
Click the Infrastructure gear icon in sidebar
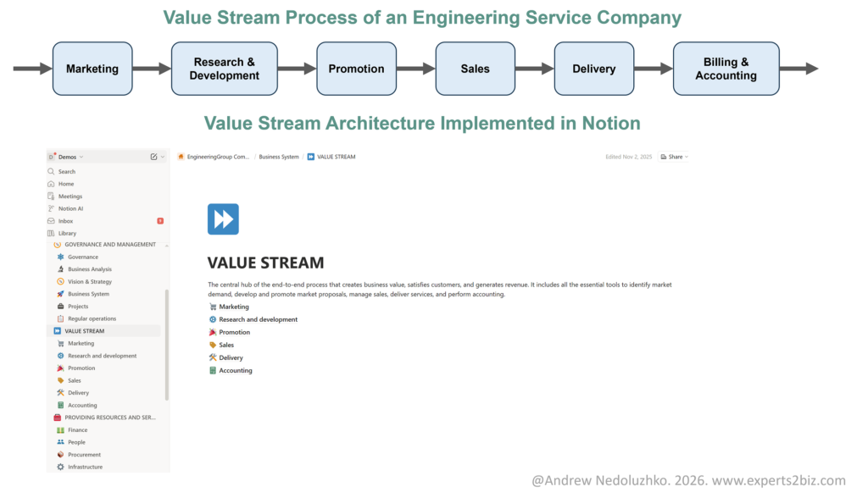tap(60, 467)
